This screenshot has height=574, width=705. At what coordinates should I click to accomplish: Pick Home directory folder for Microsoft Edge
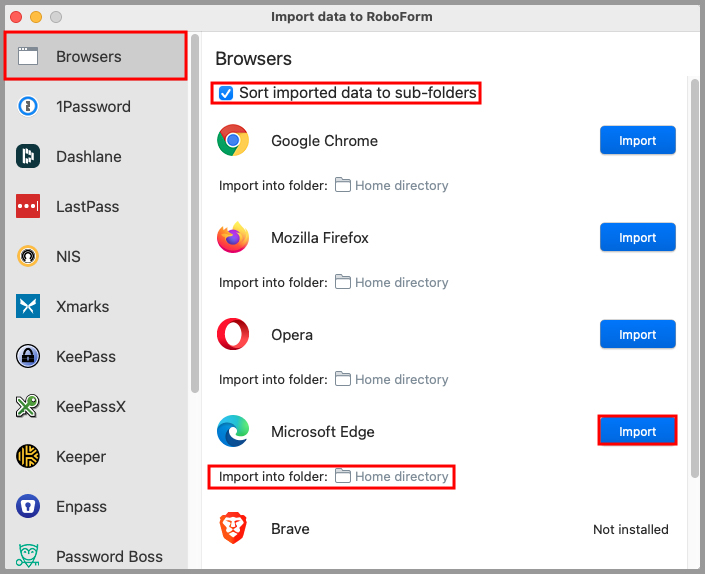[391, 477]
